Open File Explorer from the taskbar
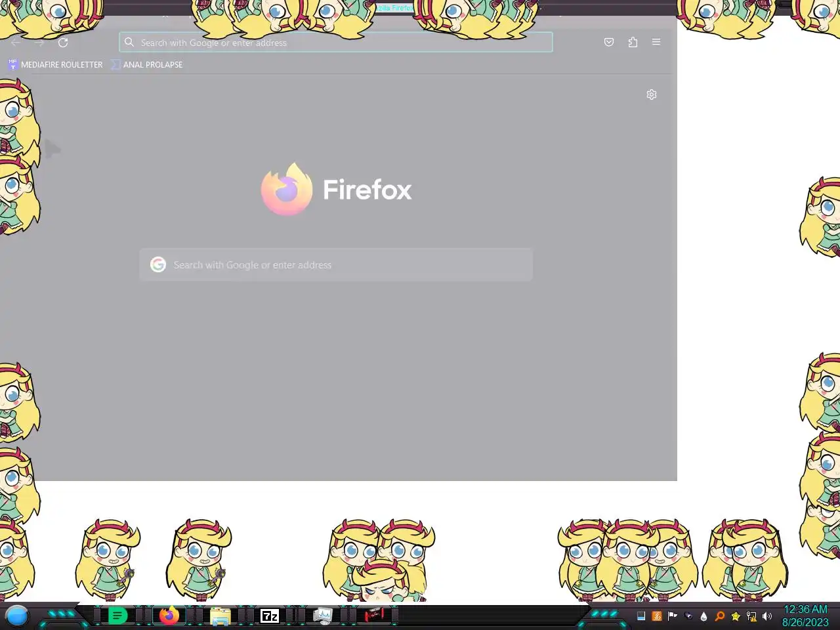This screenshot has width=840, height=630. (220, 616)
